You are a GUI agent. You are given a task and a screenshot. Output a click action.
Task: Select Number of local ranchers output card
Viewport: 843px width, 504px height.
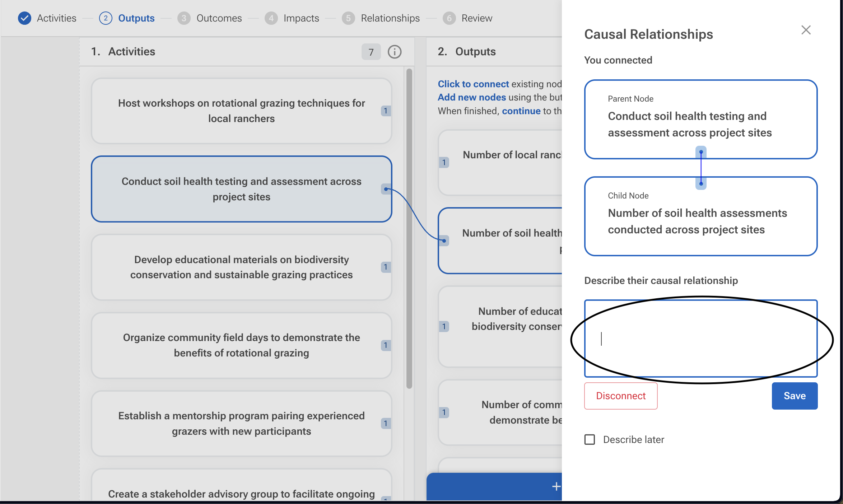coord(500,163)
